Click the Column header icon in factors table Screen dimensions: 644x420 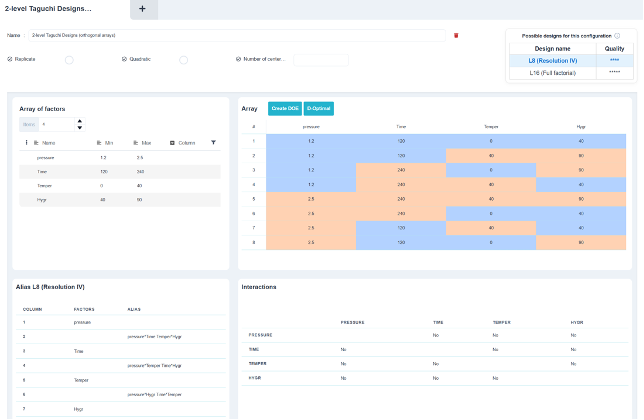click(x=172, y=143)
